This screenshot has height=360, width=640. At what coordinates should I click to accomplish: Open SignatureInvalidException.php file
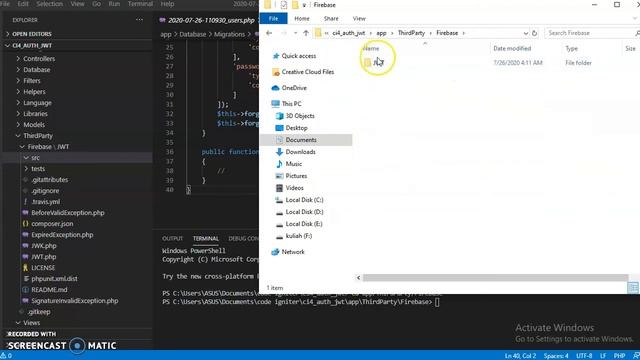[x=74, y=301]
